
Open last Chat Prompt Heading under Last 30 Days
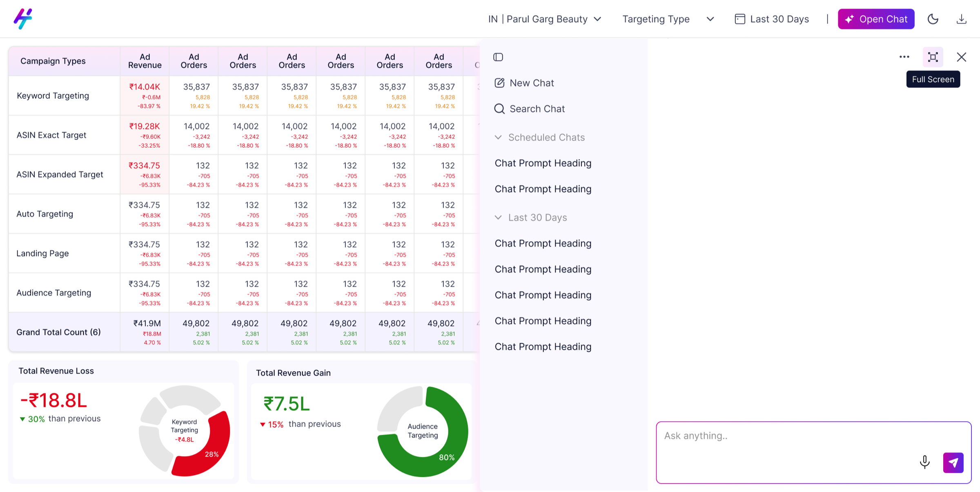[543, 347]
